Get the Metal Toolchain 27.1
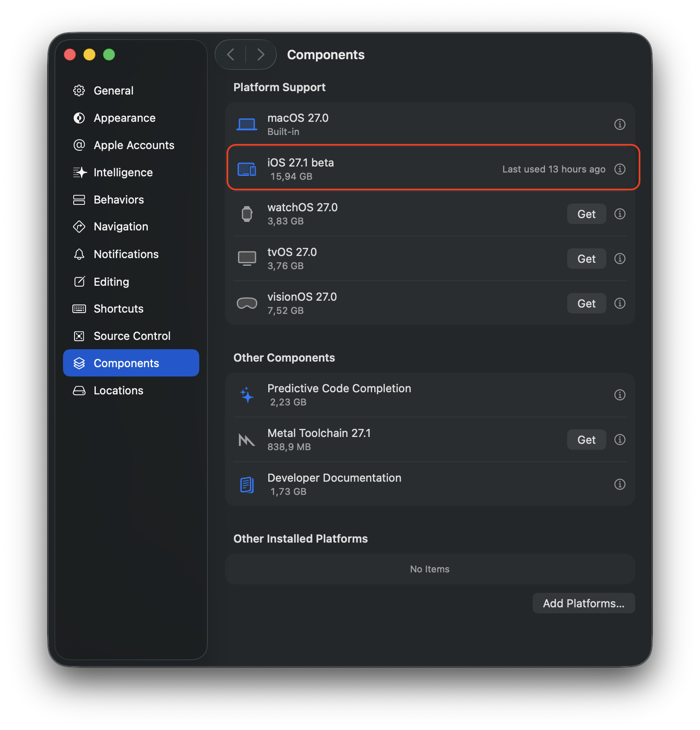The width and height of the screenshot is (700, 730). pos(586,440)
